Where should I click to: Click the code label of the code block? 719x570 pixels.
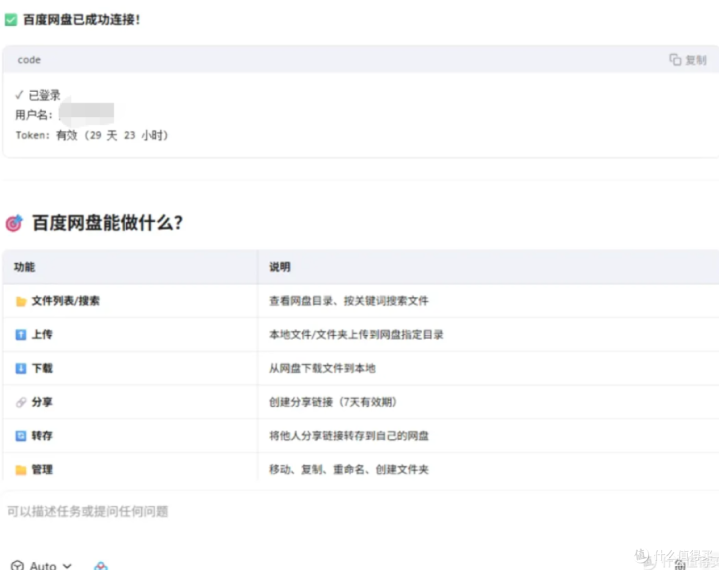(29, 60)
